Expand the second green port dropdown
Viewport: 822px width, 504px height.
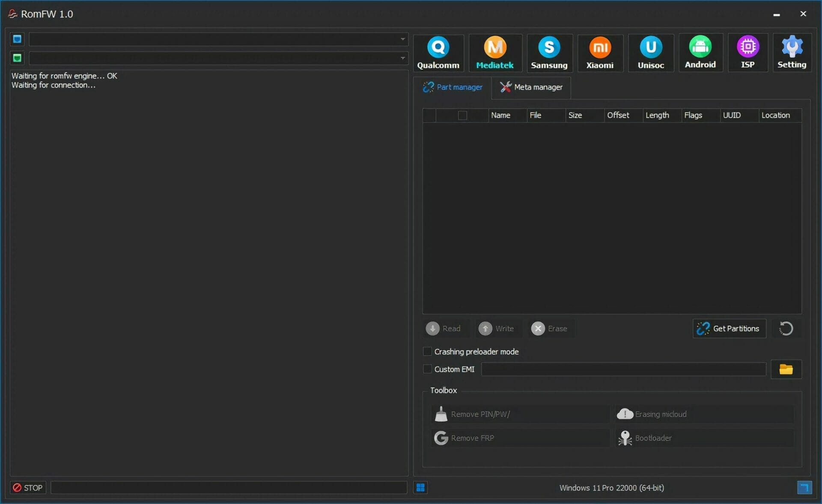click(x=402, y=58)
